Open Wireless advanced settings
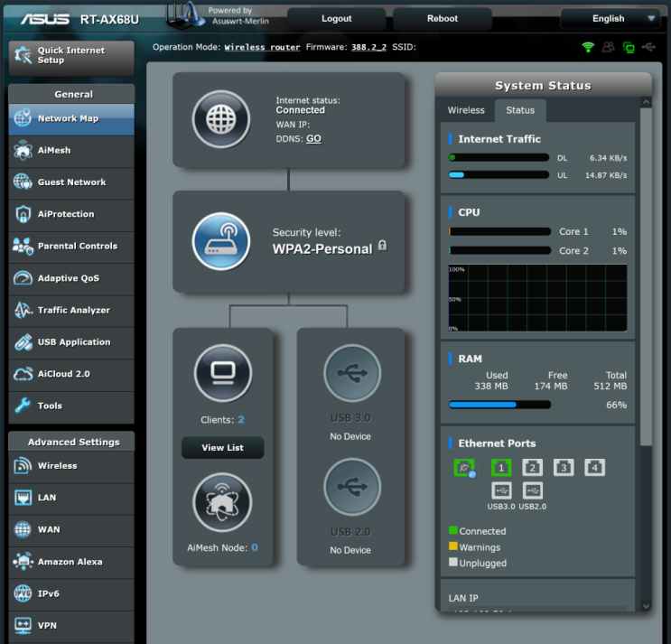 click(x=71, y=466)
